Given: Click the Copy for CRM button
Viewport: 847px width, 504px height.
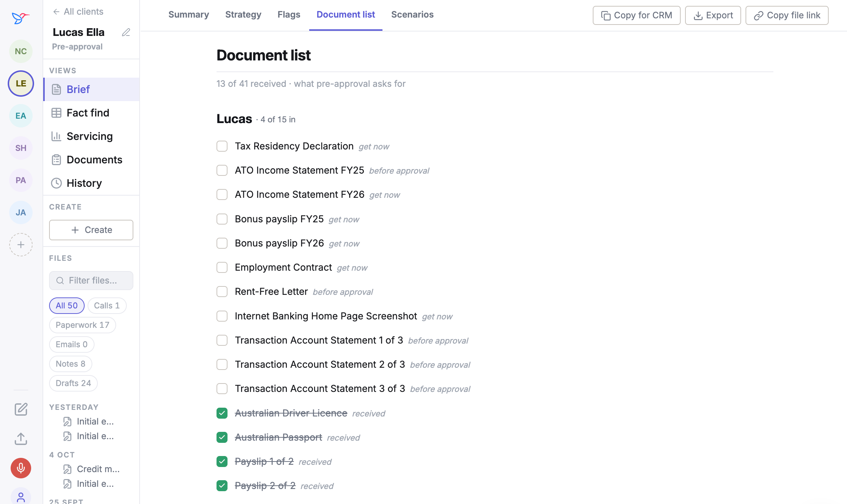Looking at the screenshot, I should pos(637,15).
